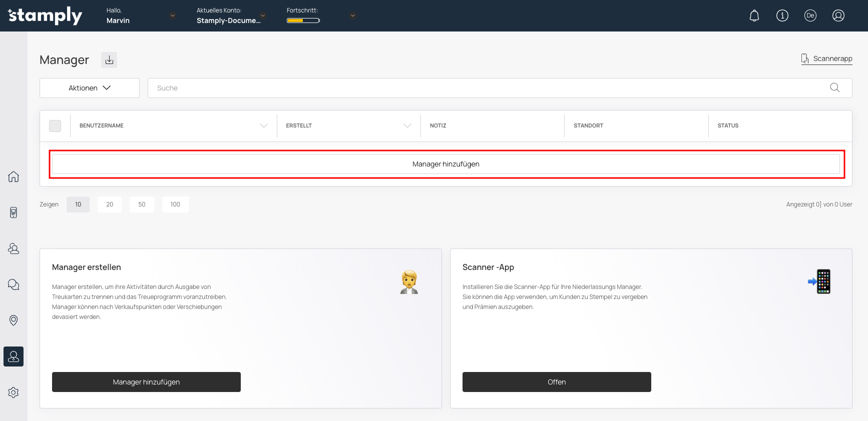Open the info circle icon

[782, 16]
